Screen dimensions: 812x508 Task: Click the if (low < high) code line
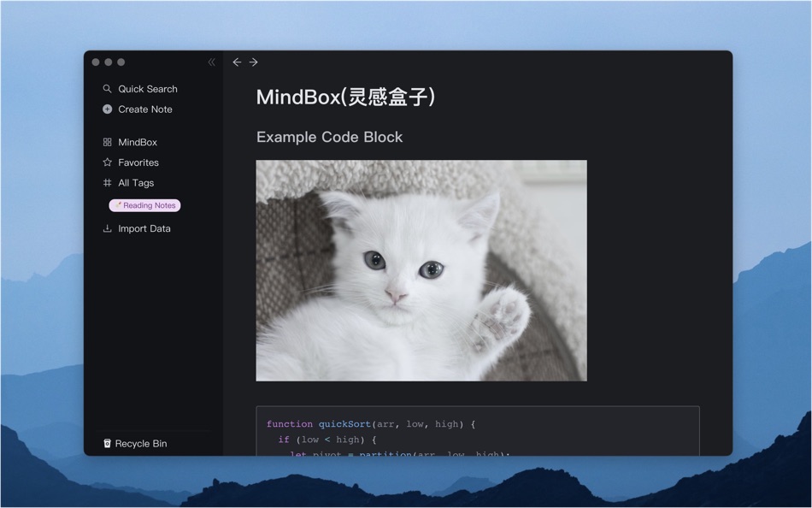click(x=327, y=440)
